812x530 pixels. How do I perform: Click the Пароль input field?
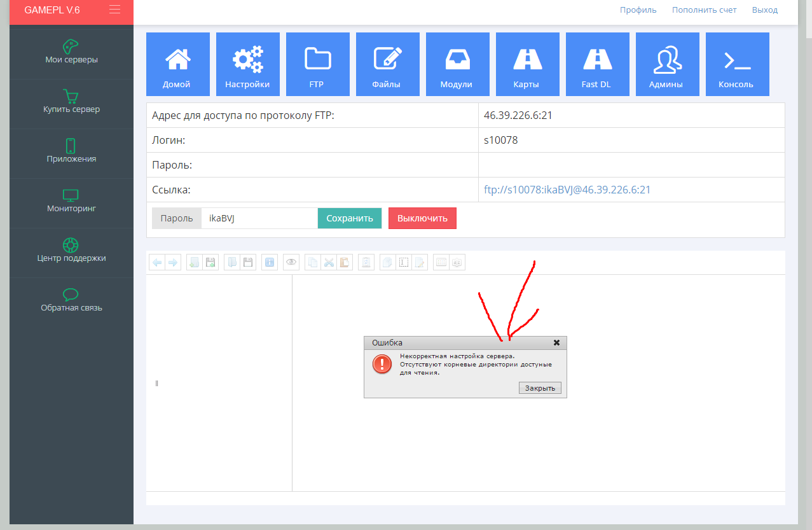tap(259, 218)
